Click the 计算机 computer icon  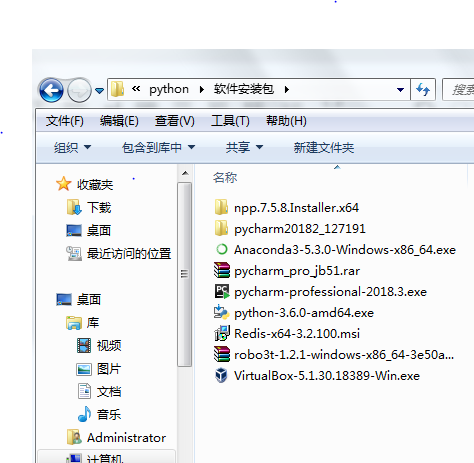click(74, 458)
